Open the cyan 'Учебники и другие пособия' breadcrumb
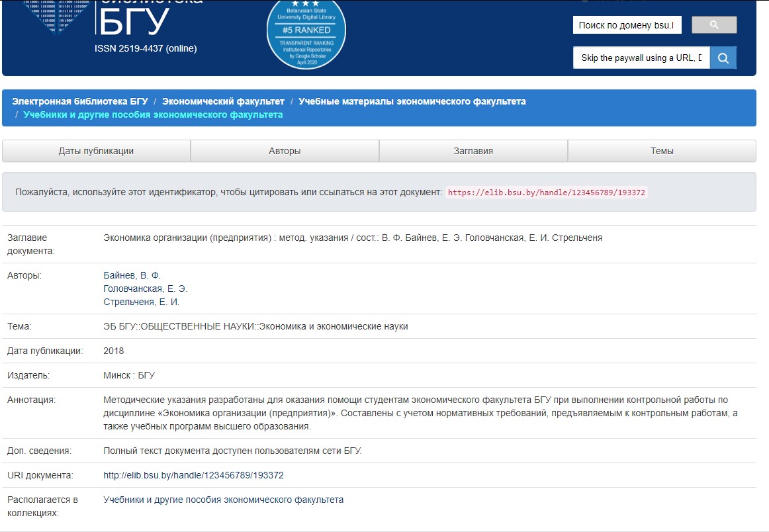This screenshot has width=769, height=532. pos(153,114)
